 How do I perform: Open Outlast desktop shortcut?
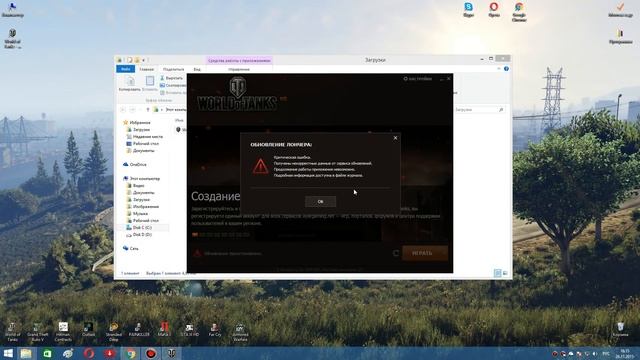pos(88,330)
